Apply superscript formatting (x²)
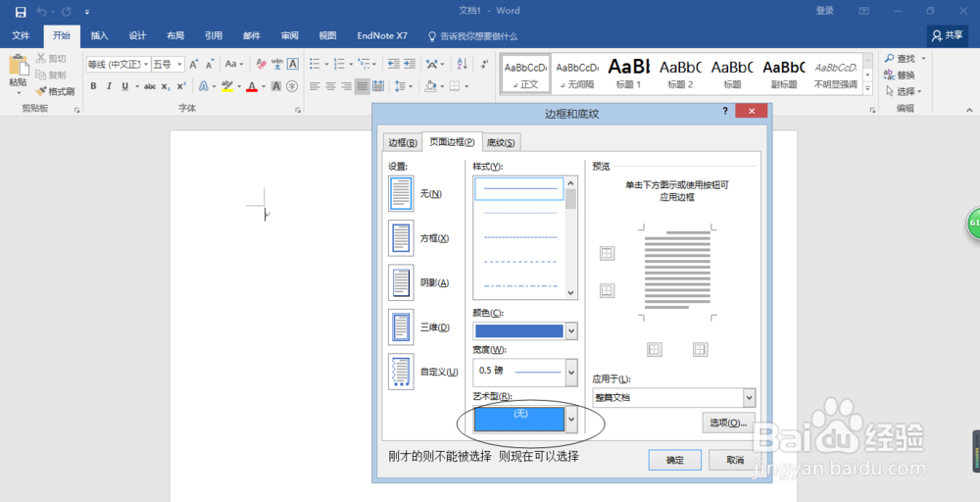 click(x=181, y=86)
